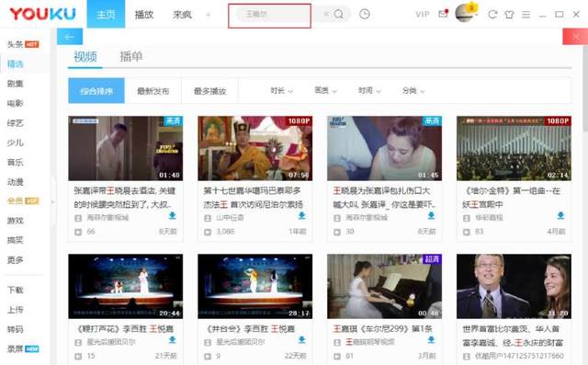Play the 01:45 video thumbnail

[x=384, y=148]
